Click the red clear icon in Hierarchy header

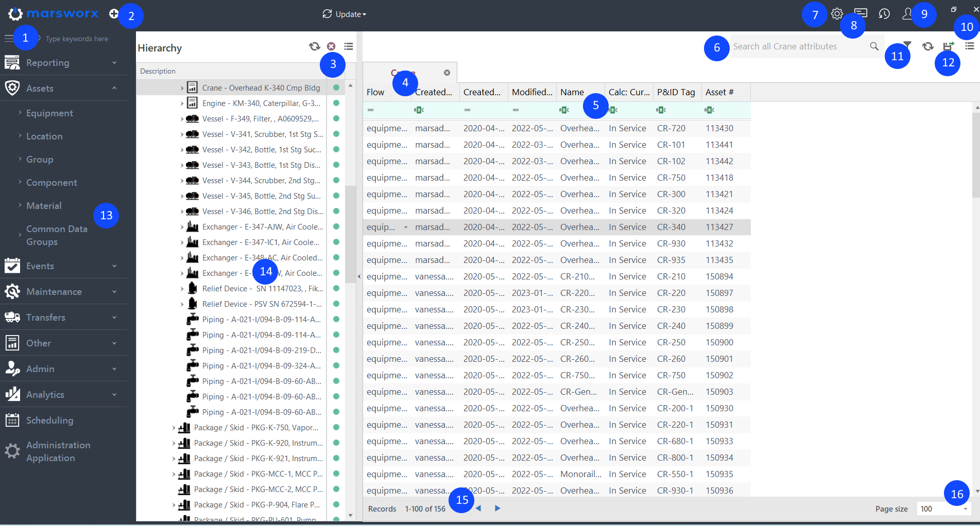point(331,46)
